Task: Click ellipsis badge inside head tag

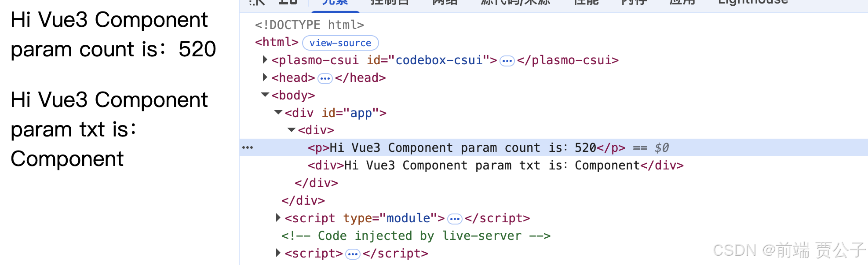Action: (x=325, y=78)
